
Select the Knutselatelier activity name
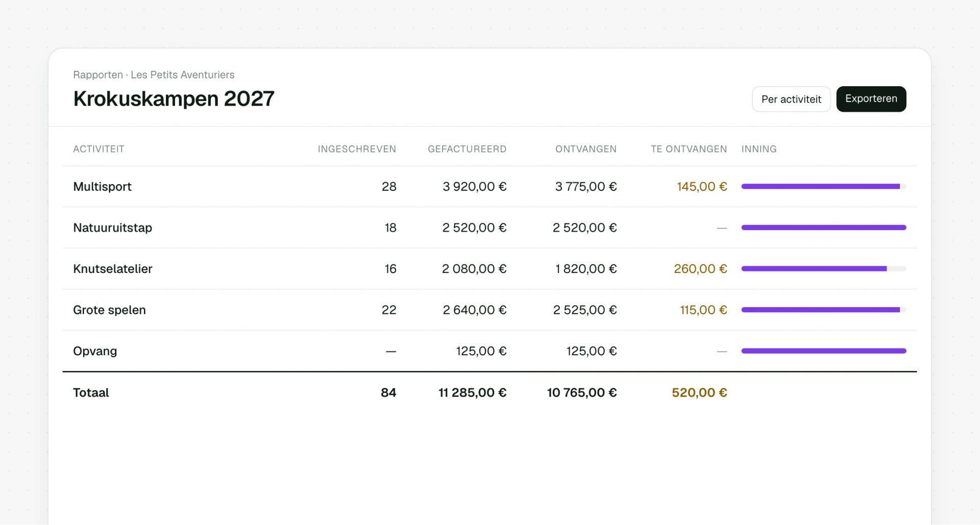pos(113,269)
